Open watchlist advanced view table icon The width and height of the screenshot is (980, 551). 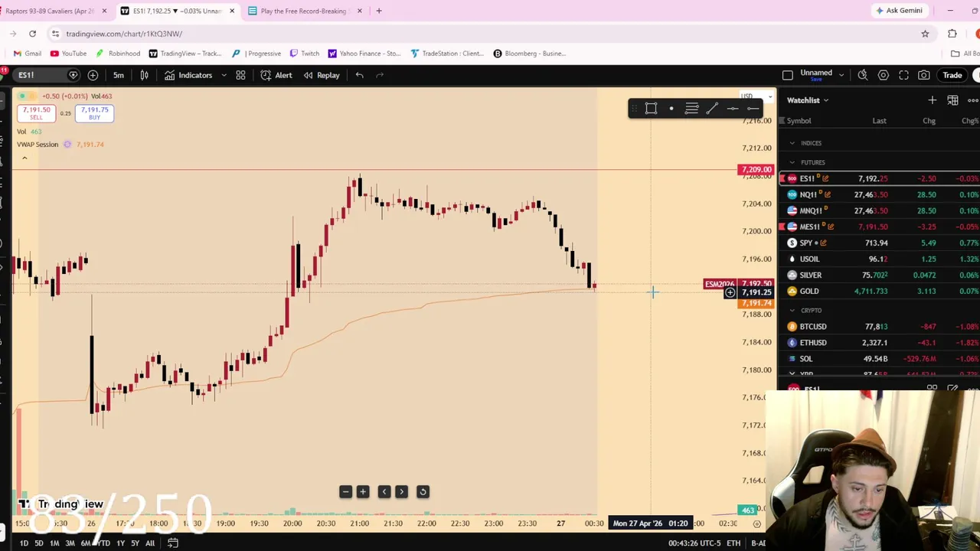pyautogui.click(x=953, y=100)
